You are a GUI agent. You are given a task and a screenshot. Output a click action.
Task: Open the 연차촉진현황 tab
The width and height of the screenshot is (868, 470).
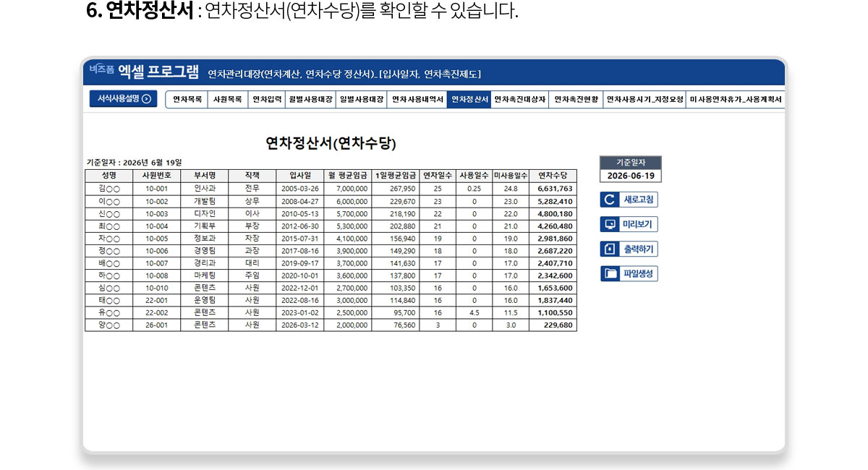(x=576, y=100)
